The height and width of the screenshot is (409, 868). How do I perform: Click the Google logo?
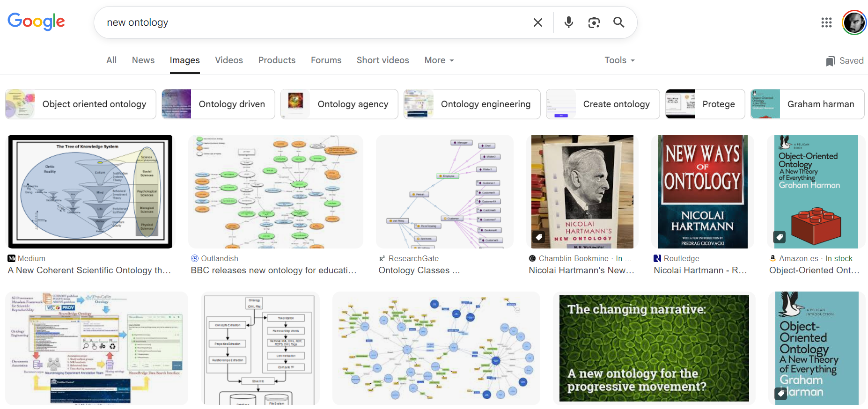36,22
